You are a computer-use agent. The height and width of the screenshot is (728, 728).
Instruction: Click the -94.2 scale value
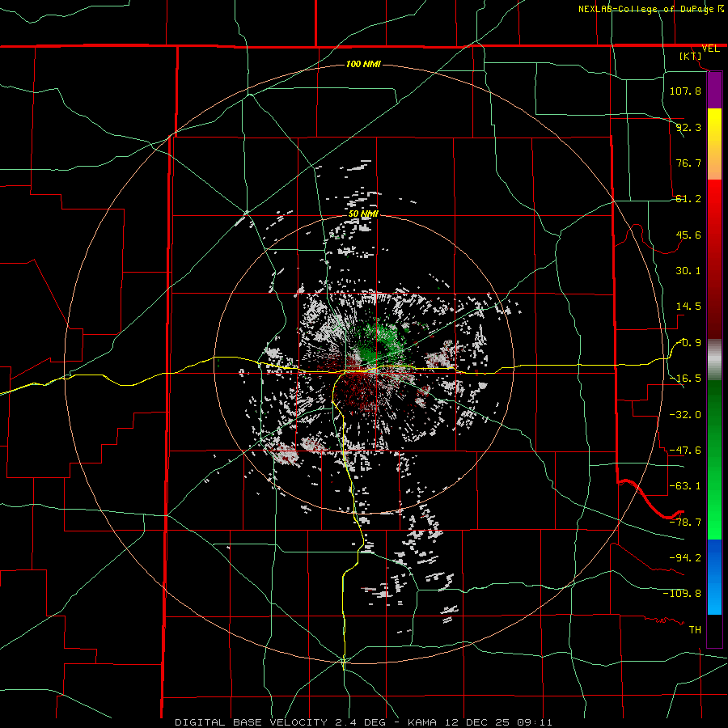pos(685,557)
